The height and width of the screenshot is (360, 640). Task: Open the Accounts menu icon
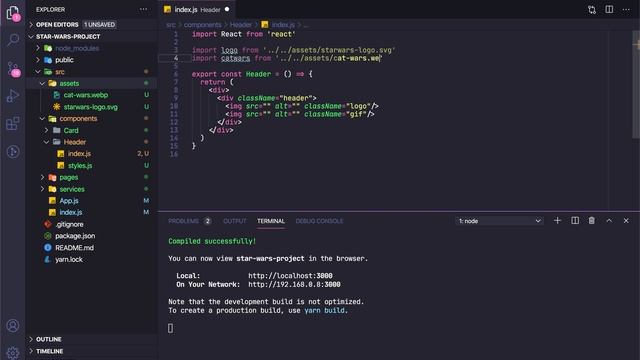pos(13,325)
